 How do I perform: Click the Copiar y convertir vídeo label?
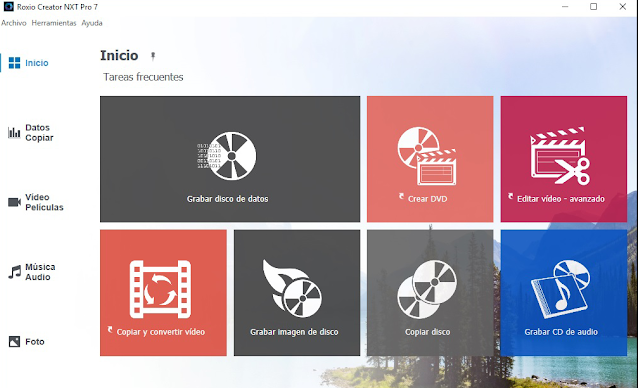tap(161, 332)
